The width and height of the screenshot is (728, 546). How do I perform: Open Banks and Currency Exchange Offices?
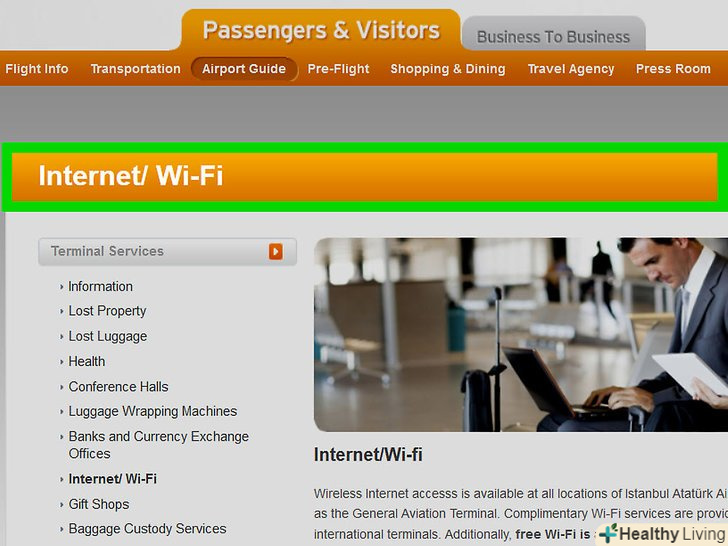coord(158,445)
